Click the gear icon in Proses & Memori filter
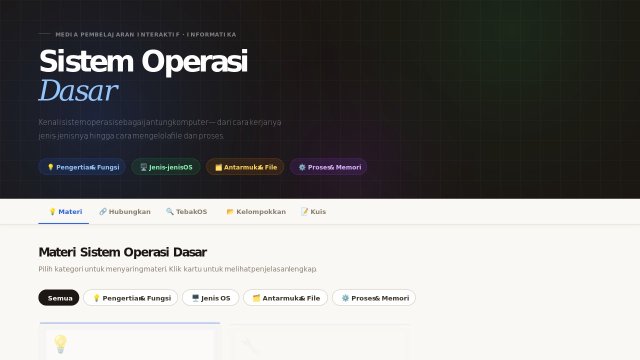The height and width of the screenshot is (360, 640). click(345, 298)
